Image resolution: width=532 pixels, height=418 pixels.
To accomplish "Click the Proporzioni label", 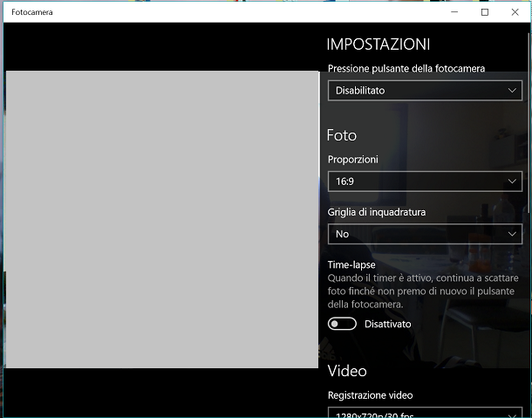I will coord(353,160).
